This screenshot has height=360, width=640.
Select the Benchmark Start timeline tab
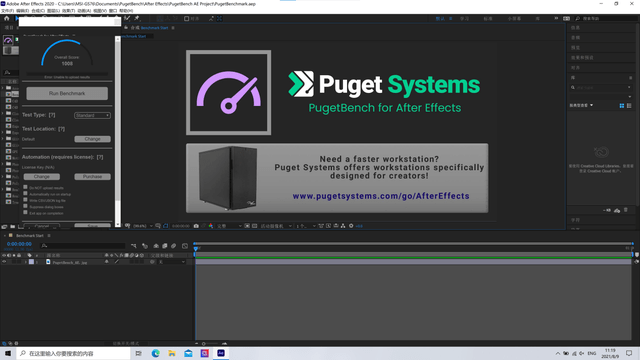[29, 236]
